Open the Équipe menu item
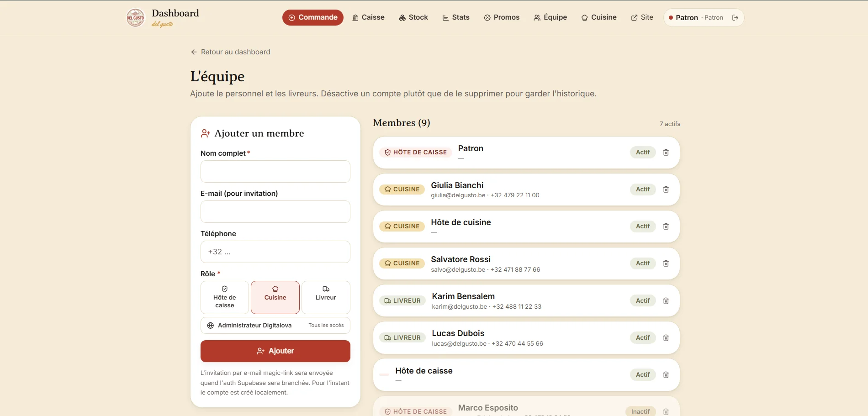Screen dimensions: 868x416 (x=550, y=17)
